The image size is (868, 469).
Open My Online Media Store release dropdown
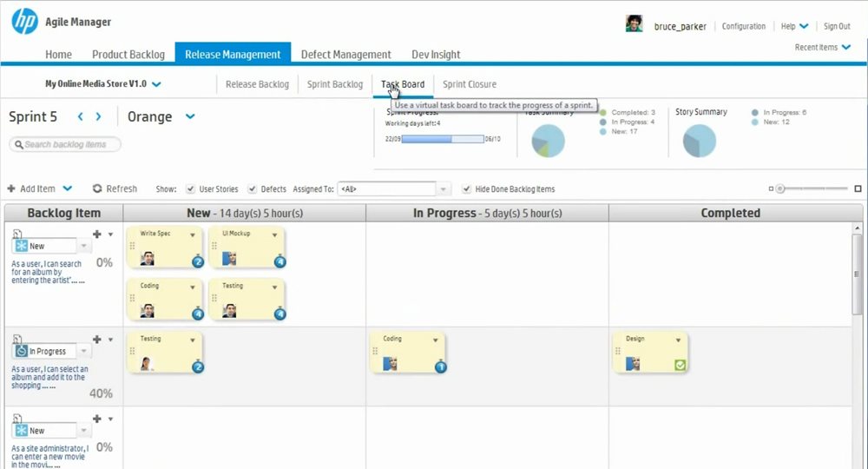(156, 84)
